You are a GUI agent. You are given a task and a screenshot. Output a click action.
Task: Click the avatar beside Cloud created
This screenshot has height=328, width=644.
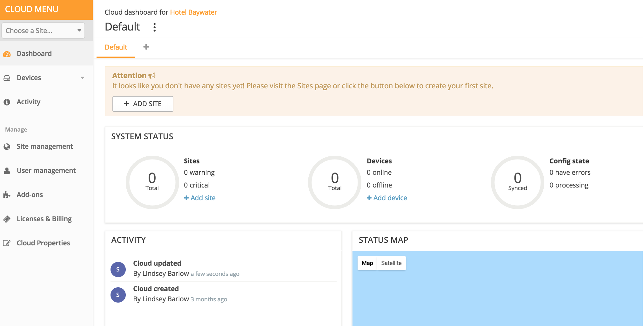tap(118, 295)
